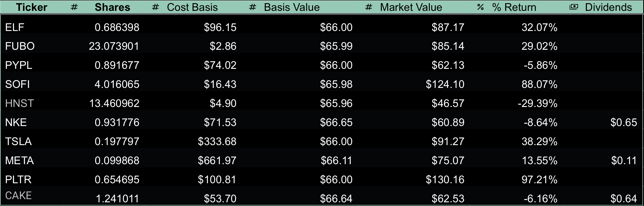
Task: Open the SOFI ticker row
Action: click(17, 84)
